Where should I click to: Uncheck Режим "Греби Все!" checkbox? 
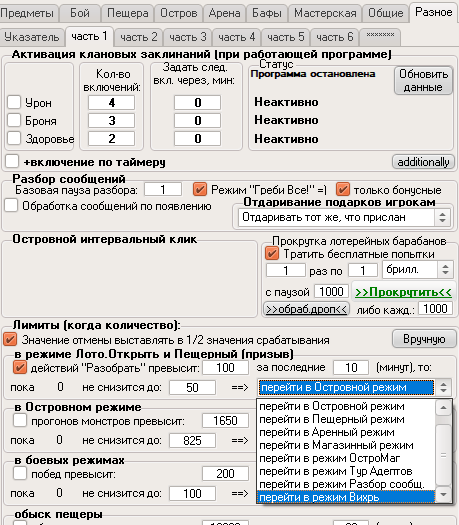click(x=200, y=189)
